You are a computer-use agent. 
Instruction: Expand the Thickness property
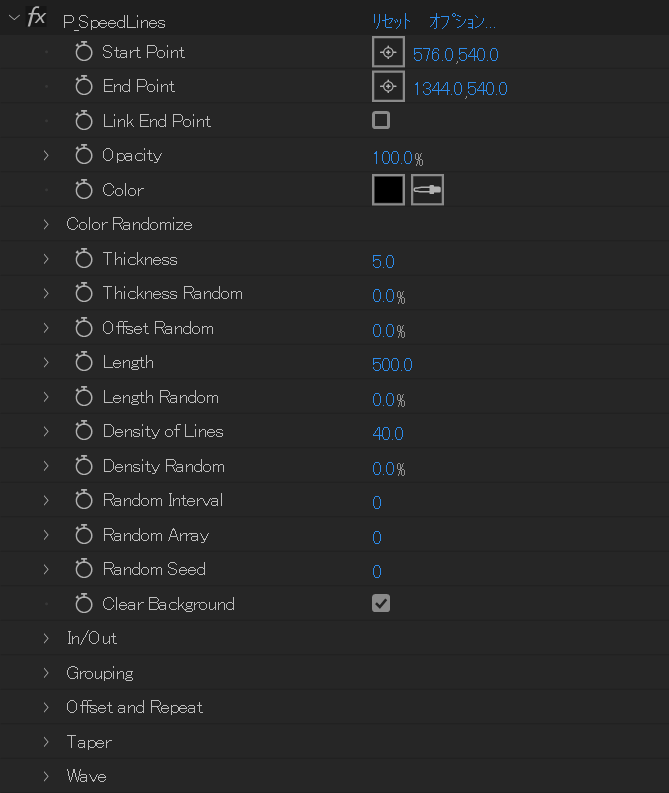click(46, 259)
